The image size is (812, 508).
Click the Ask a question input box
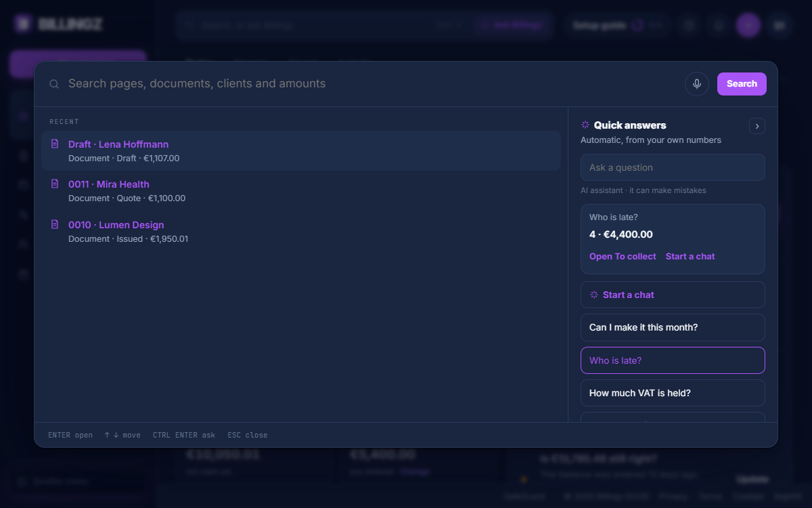tap(673, 167)
